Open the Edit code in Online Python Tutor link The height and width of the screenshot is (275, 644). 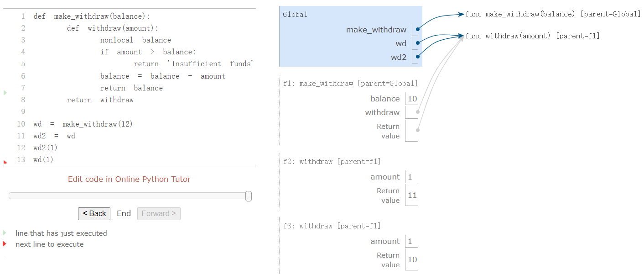coord(130,179)
